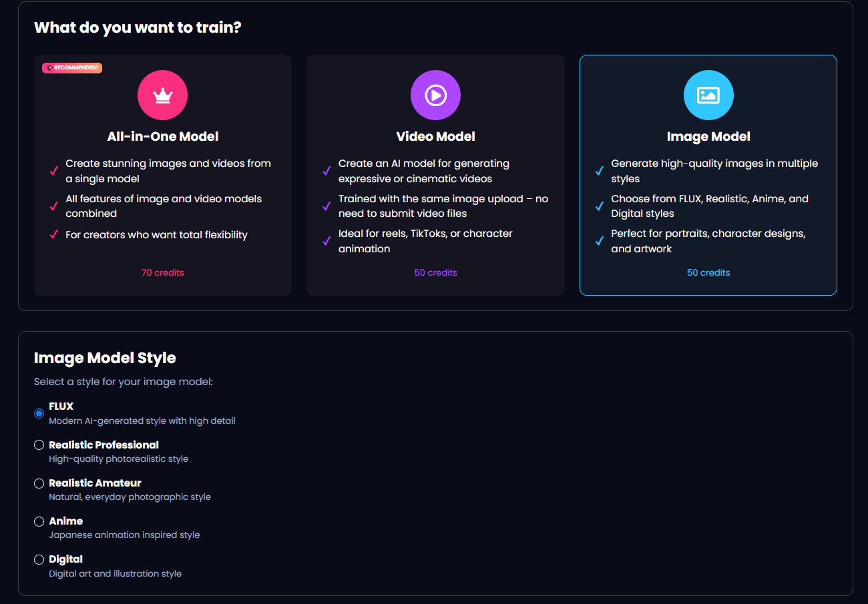Click the fire emoji in RECOMMENDED badge
Screen dimensions: 868x604
[x=49, y=67]
